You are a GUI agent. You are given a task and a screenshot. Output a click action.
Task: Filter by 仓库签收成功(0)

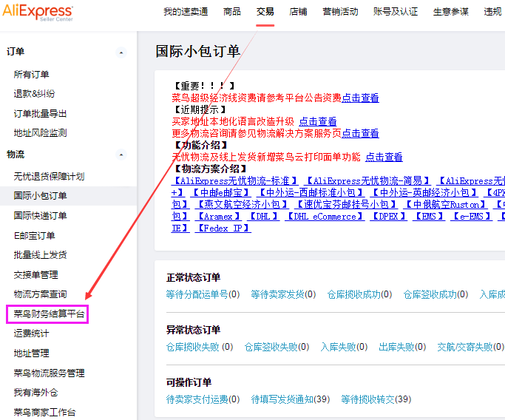[x=435, y=294]
